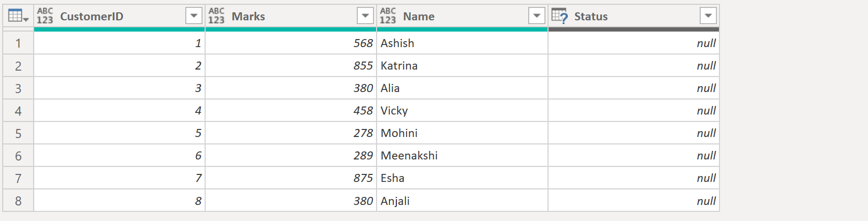This screenshot has height=221, width=868.
Task: Open the Status column filter dropdown
Action: (x=708, y=16)
